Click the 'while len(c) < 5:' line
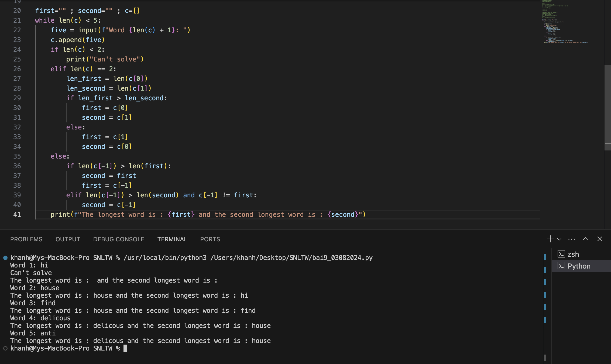 pos(68,20)
